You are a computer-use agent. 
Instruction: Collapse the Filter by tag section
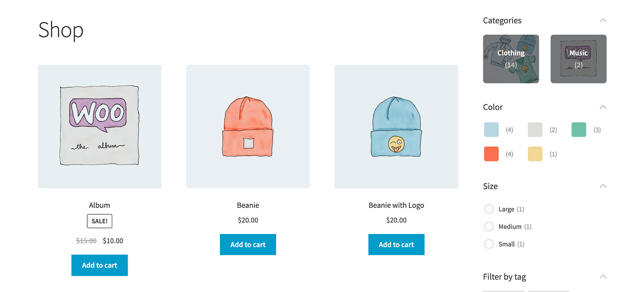pos(603,277)
